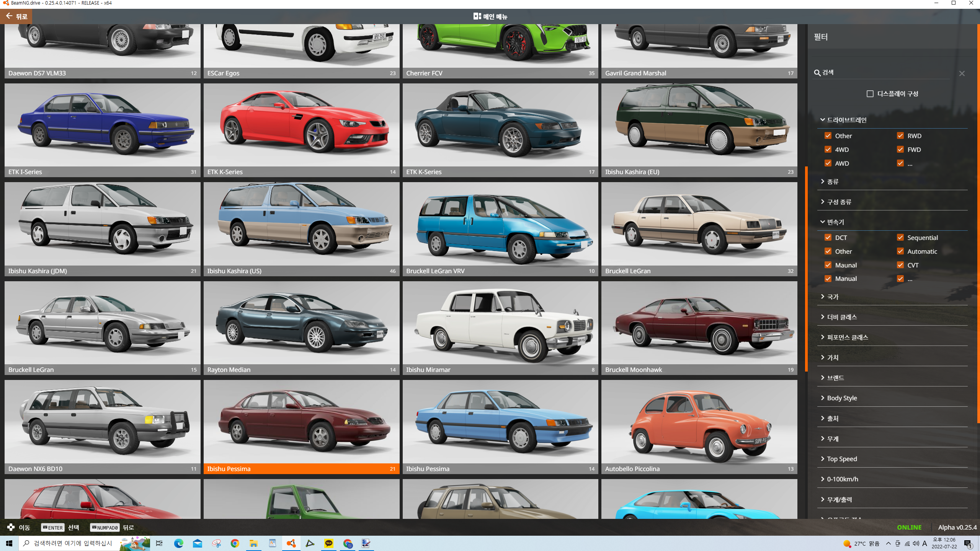Select the Cherrier FCV label
The image size is (980, 551).
[x=500, y=73]
